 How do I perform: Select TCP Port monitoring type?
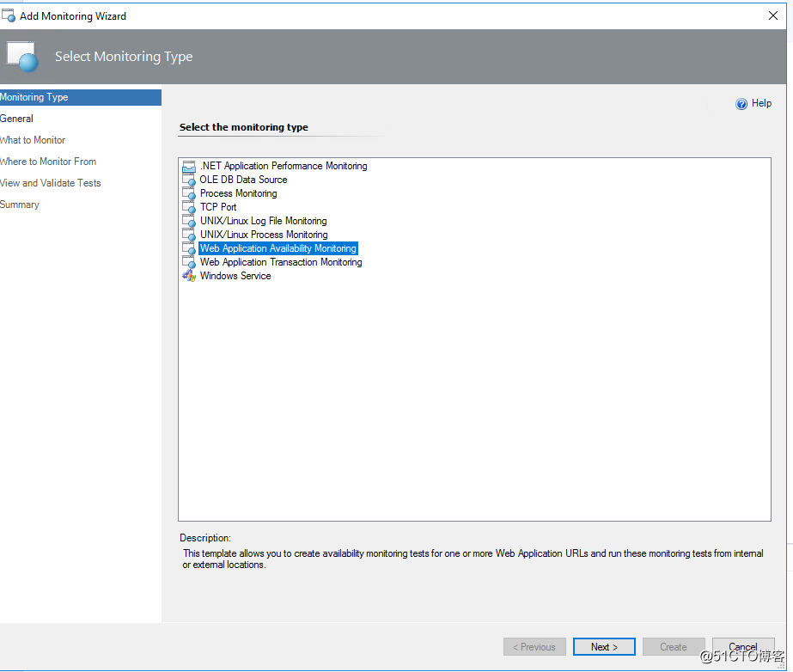click(x=218, y=207)
